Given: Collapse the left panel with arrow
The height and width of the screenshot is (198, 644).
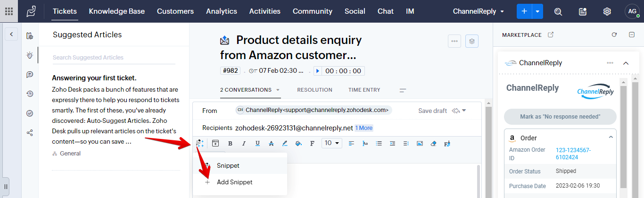Looking at the screenshot, I should point(11,34).
